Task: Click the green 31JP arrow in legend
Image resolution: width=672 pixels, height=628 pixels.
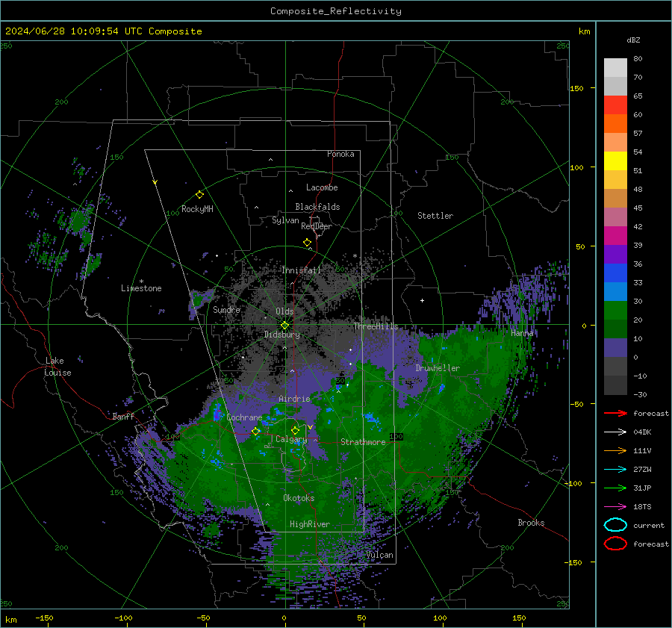Action: click(615, 488)
